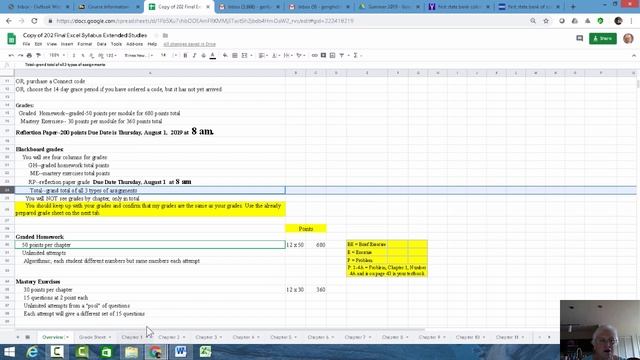
Task: Click the green Share button
Action: (603, 38)
